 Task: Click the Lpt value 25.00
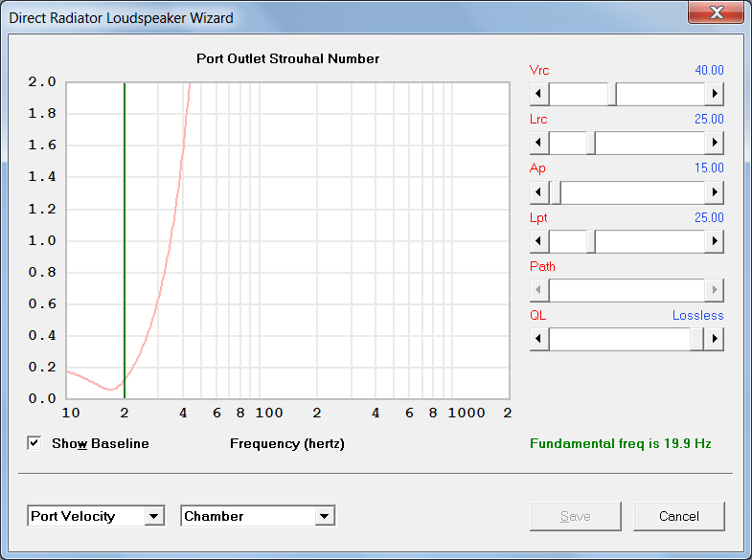(x=709, y=217)
